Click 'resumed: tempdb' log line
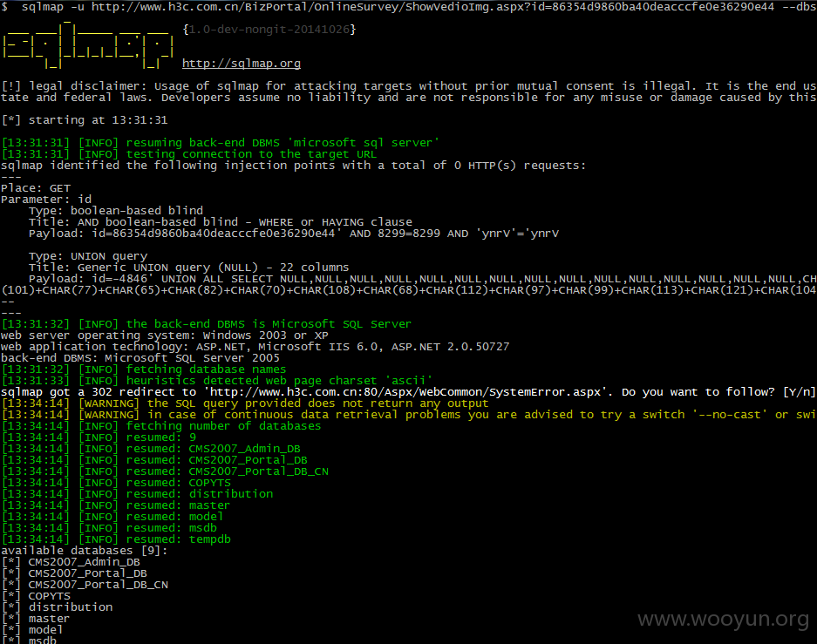817x644 pixels. click(x=116, y=539)
